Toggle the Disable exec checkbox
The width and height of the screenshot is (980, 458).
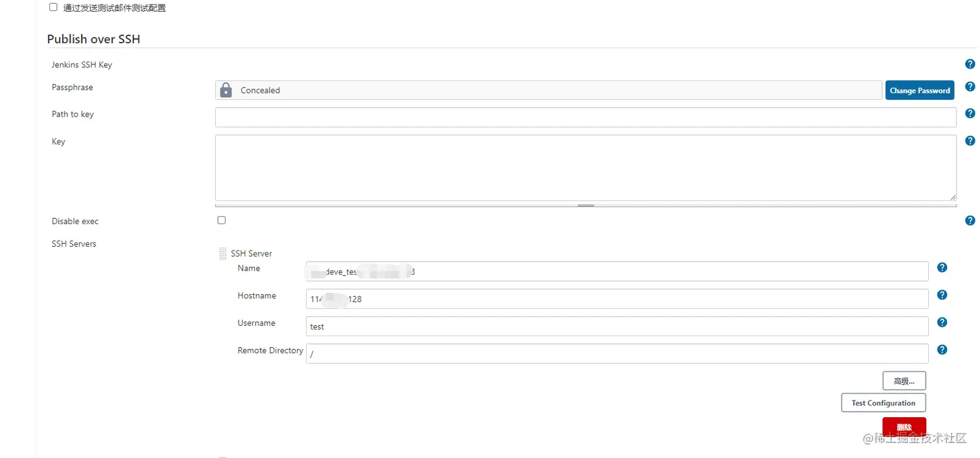(222, 220)
